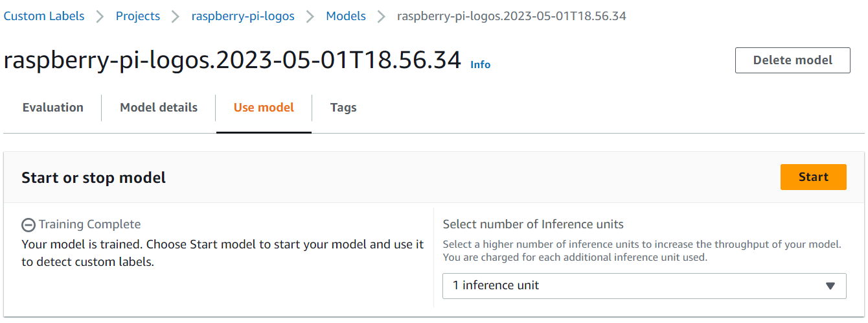Start the model with the orange button
Screen dimensions: 868x323
tap(814, 177)
